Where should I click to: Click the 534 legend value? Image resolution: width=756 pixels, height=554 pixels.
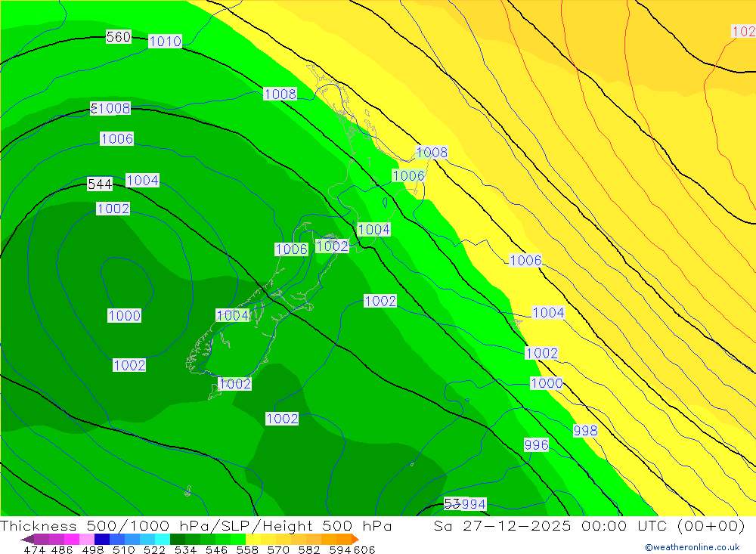coord(184,549)
